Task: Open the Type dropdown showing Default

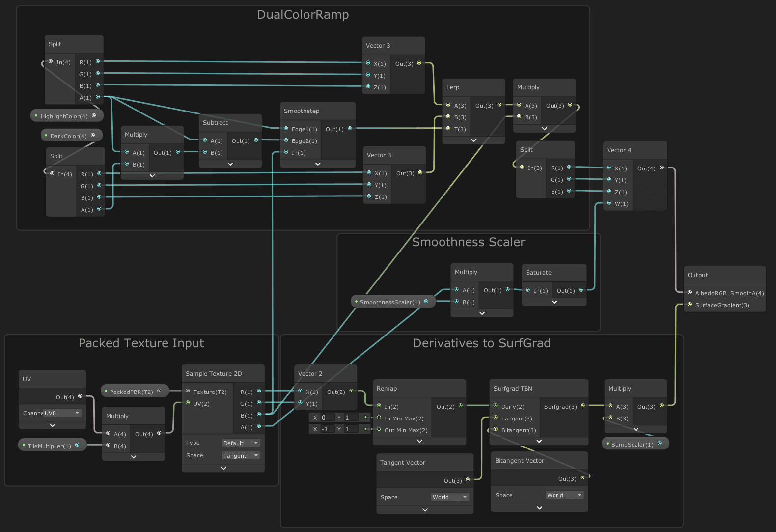Action: point(241,443)
